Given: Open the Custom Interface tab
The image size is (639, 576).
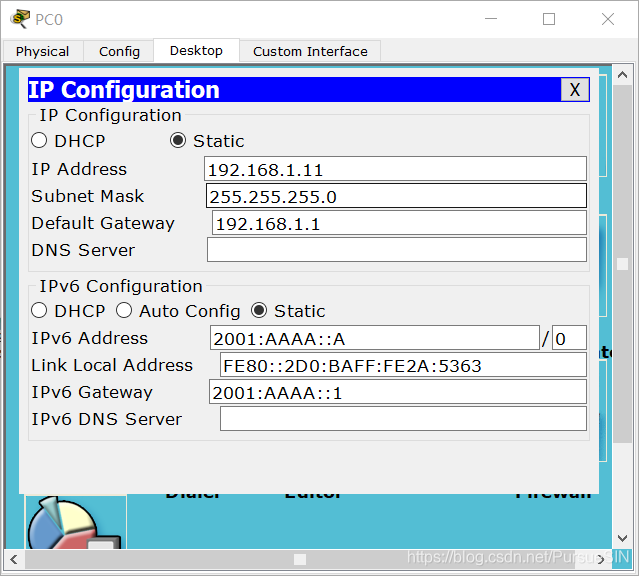Looking at the screenshot, I should click(x=310, y=51).
